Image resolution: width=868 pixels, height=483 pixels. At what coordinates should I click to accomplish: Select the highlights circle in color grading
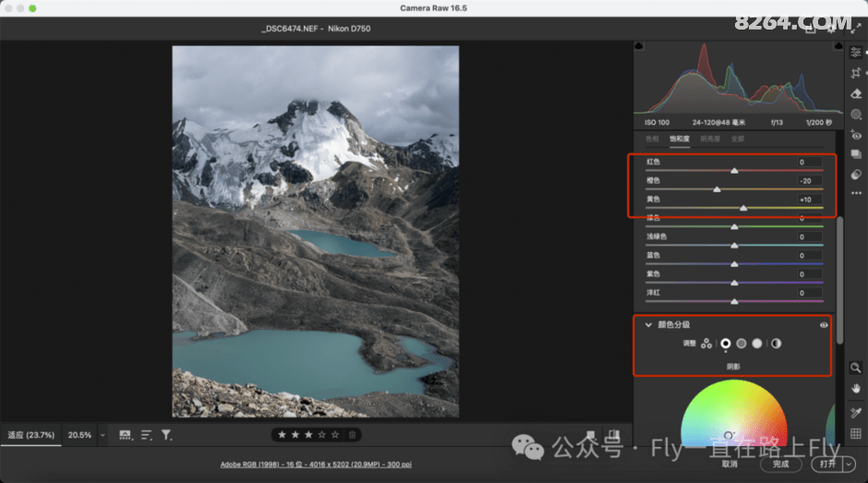pos(757,344)
